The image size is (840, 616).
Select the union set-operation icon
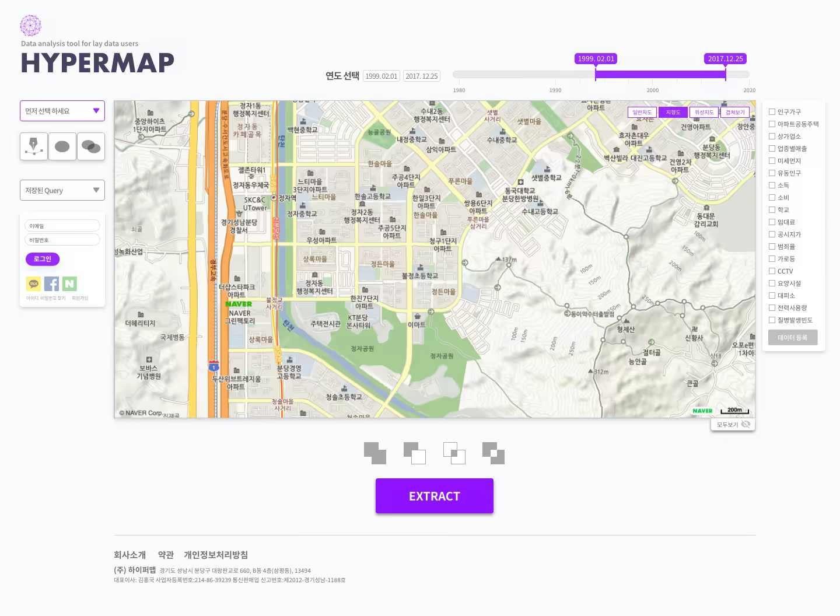[x=375, y=453]
